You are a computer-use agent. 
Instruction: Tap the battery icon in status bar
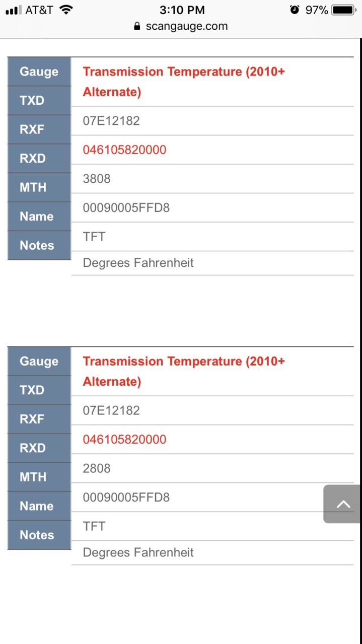point(344,10)
